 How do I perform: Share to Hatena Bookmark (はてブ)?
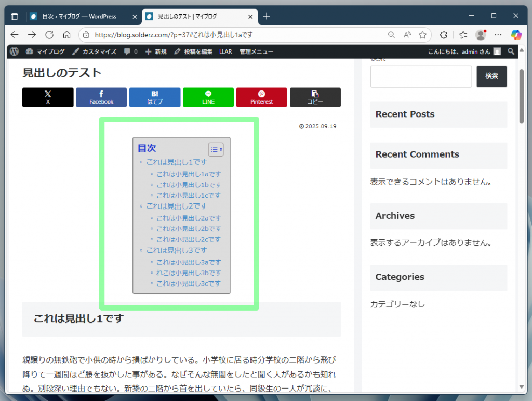(155, 97)
